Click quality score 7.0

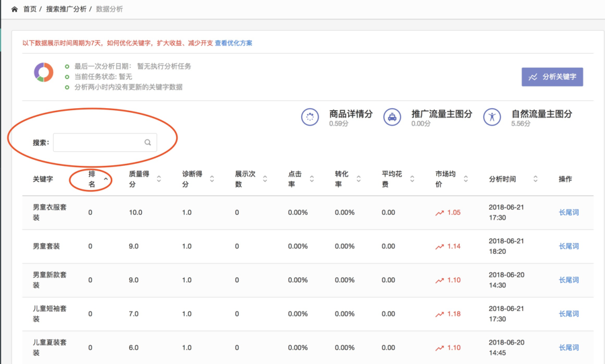pos(134,314)
